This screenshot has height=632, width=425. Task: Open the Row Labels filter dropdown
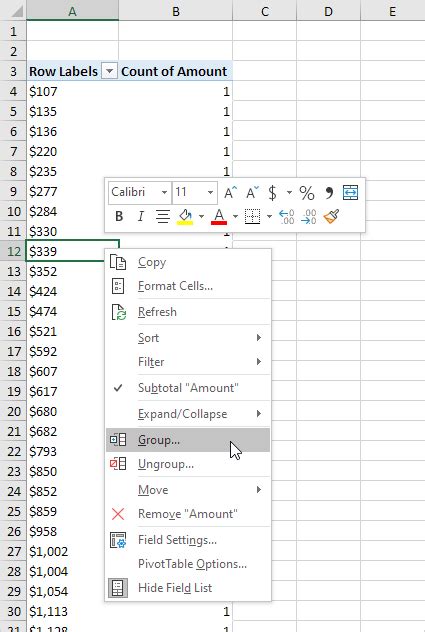pyautogui.click(x=109, y=71)
